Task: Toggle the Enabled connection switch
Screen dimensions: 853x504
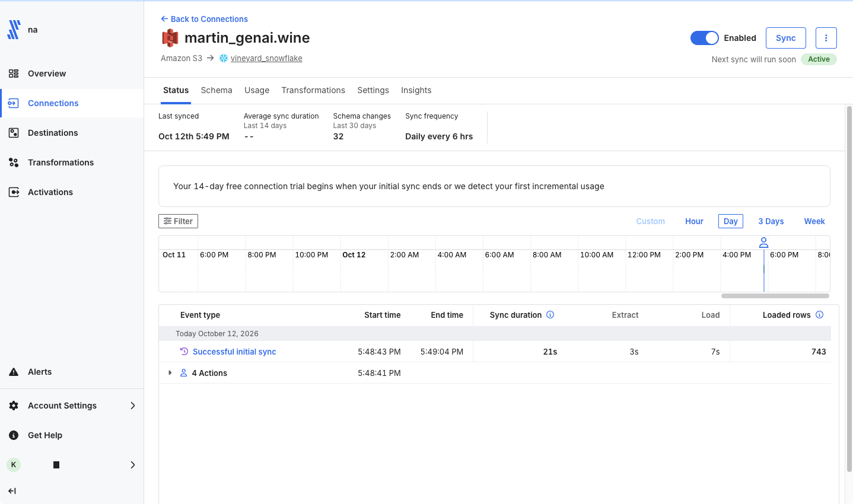Action: pos(705,38)
